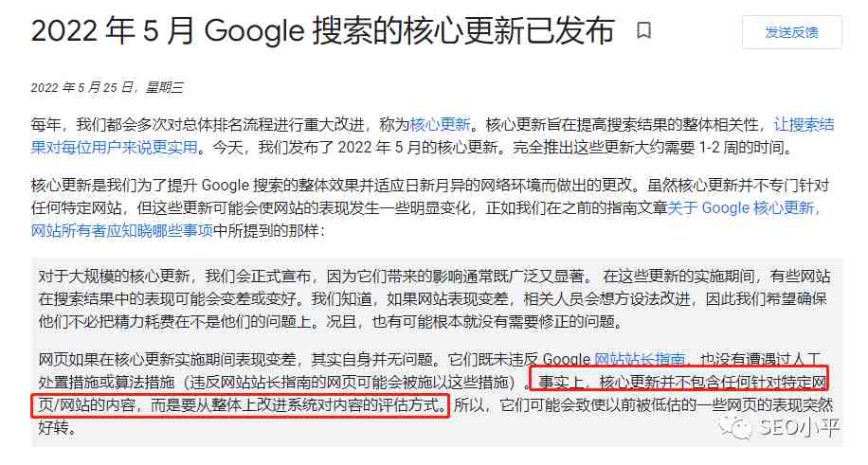The width and height of the screenshot is (868, 465).
Task: Open the 关于 Google 核心更新 link
Action: [744, 208]
